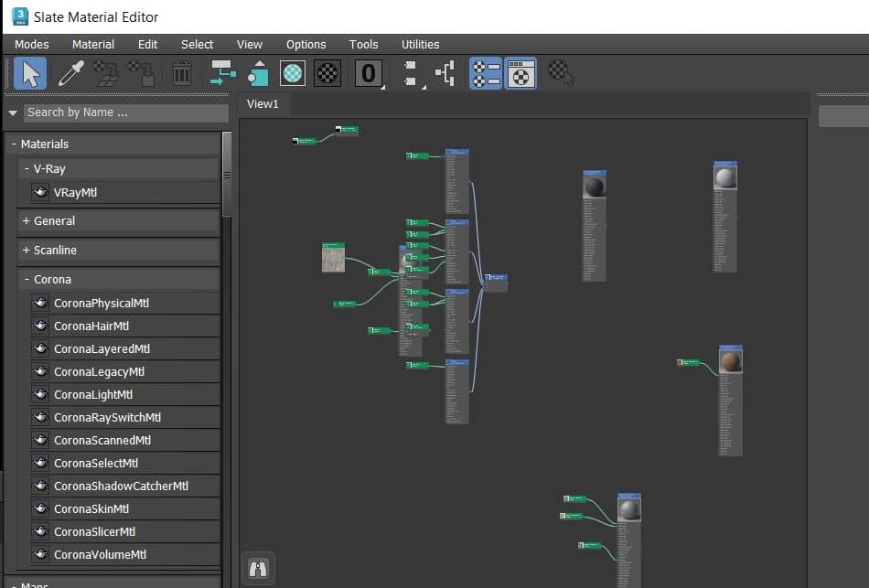This screenshot has height=588, width=869.
Task: Click the Search by Name field
Action: 125,112
